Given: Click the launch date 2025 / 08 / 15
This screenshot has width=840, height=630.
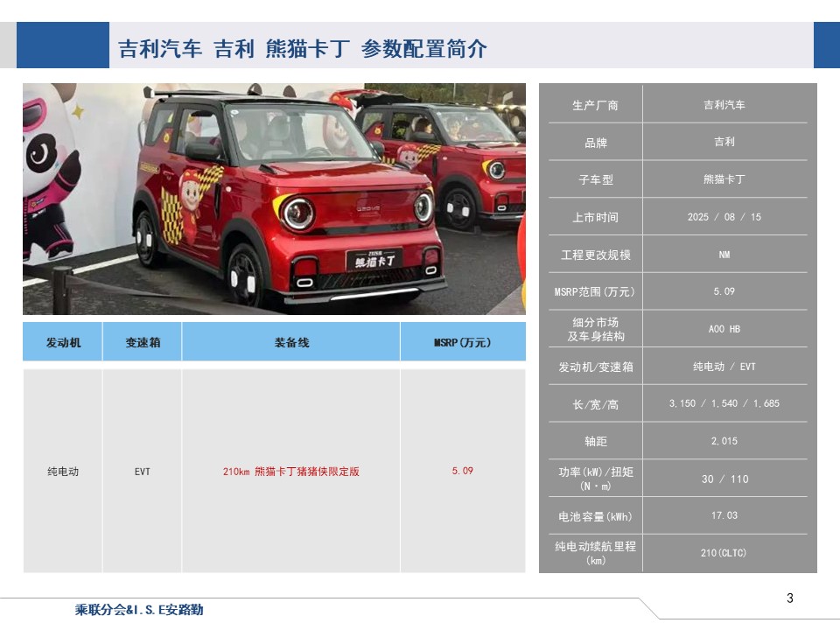Looking at the screenshot, I should click(724, 217).
